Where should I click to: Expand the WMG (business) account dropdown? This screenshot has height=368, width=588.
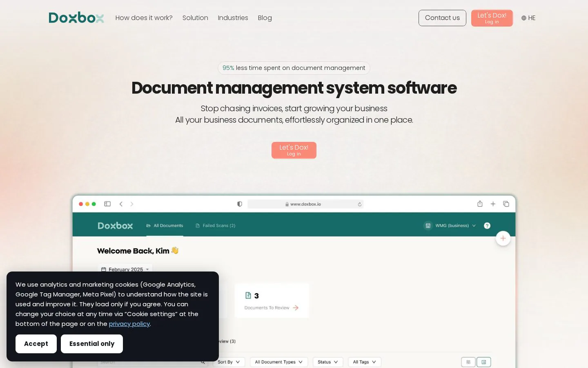[450, 226]
